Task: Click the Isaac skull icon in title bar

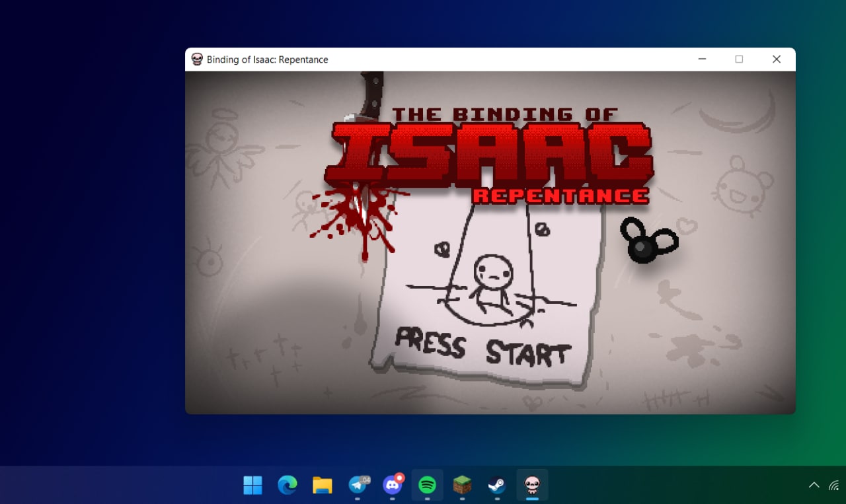Action: pos(197,59)
